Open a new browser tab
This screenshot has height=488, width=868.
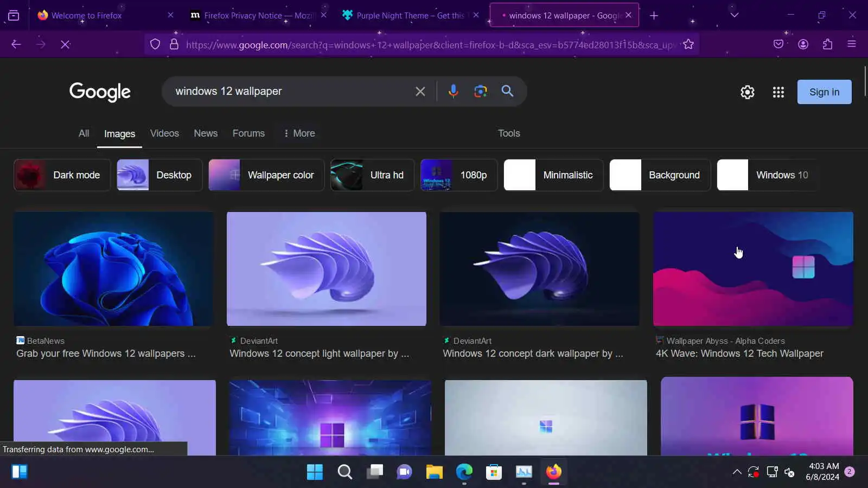pos(654,16)
